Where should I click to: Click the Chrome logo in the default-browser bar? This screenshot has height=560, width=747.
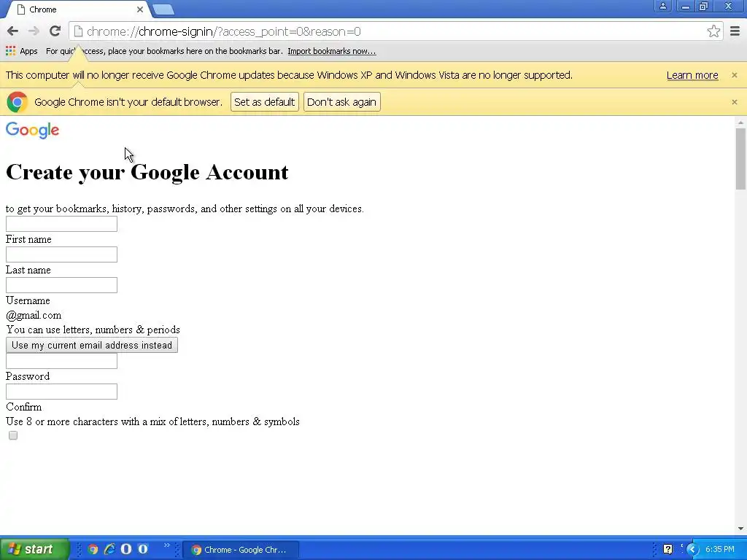pos(18,102)
